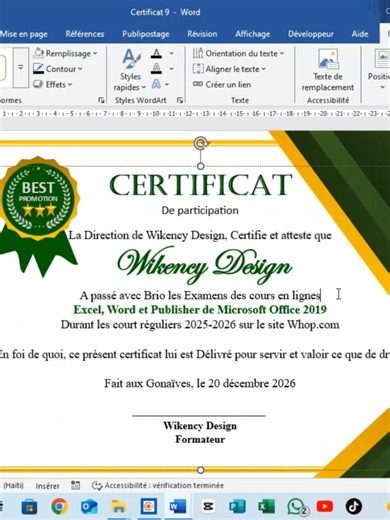Launch Google Chrome from the taskbar
Screen dimensions: 390x520
[60, 507]
